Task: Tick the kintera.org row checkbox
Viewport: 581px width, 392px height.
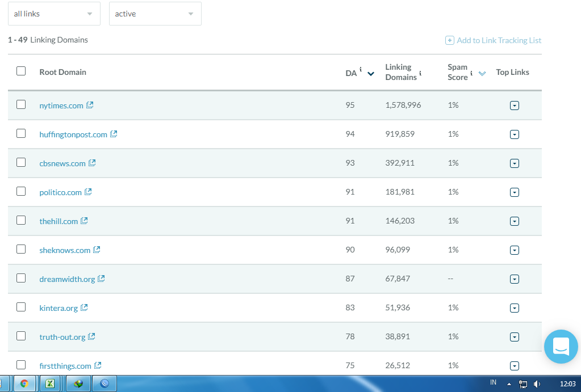Action: pyautogui.click(x=21, y=307)
